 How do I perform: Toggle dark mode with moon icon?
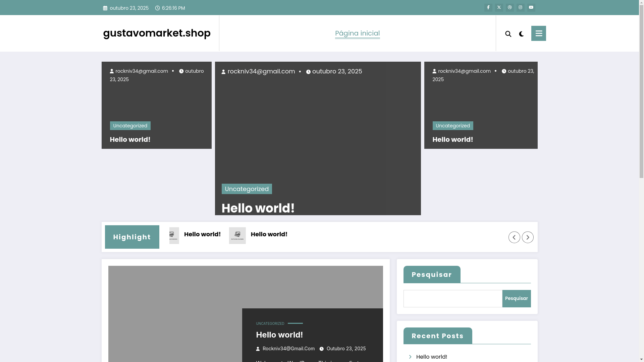point(521,34)
